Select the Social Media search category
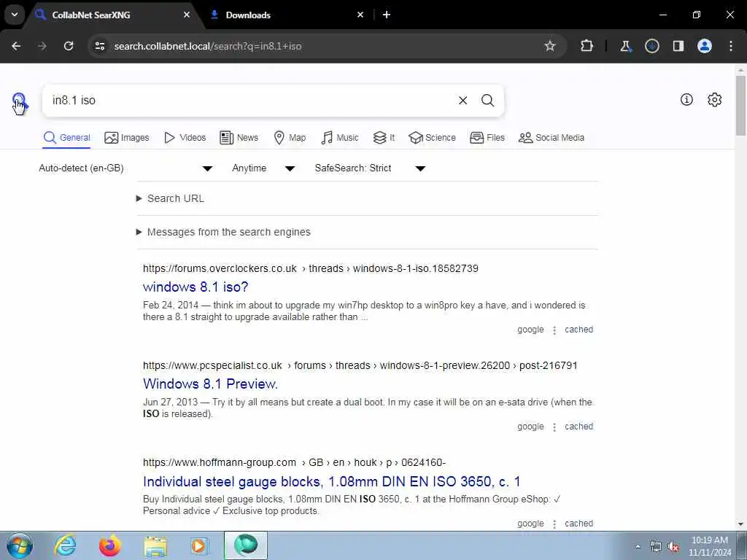 (x=551, y=138)
